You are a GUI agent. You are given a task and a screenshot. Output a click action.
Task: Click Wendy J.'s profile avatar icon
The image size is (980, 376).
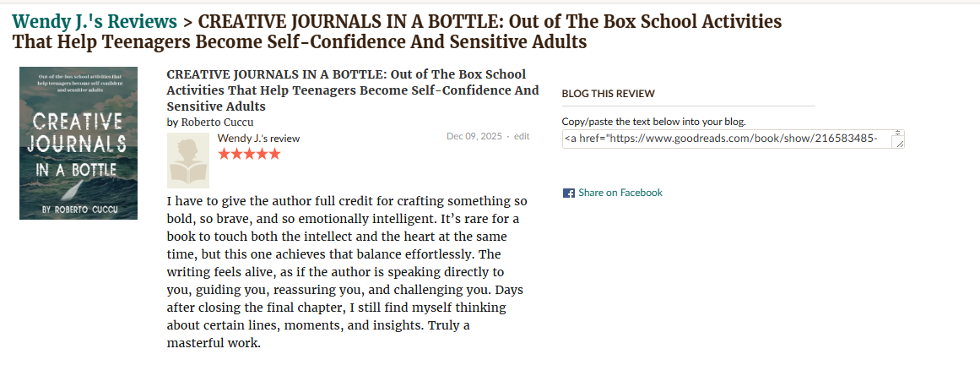189,161
